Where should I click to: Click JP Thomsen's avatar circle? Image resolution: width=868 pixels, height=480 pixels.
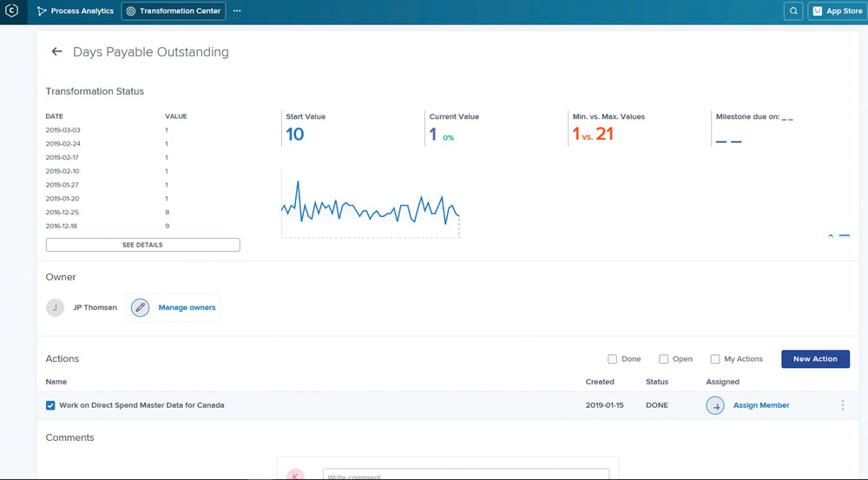tap(56, 307)
